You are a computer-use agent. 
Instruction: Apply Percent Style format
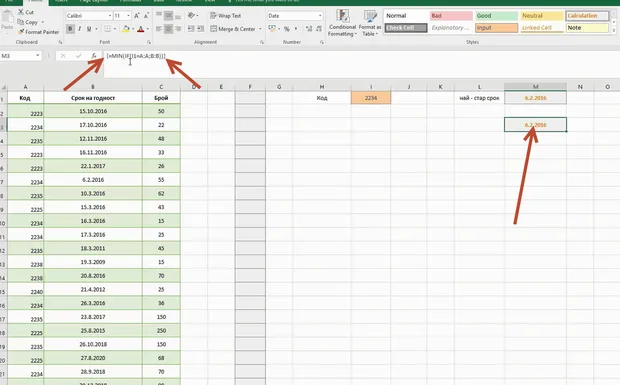[x=287, y=29]
